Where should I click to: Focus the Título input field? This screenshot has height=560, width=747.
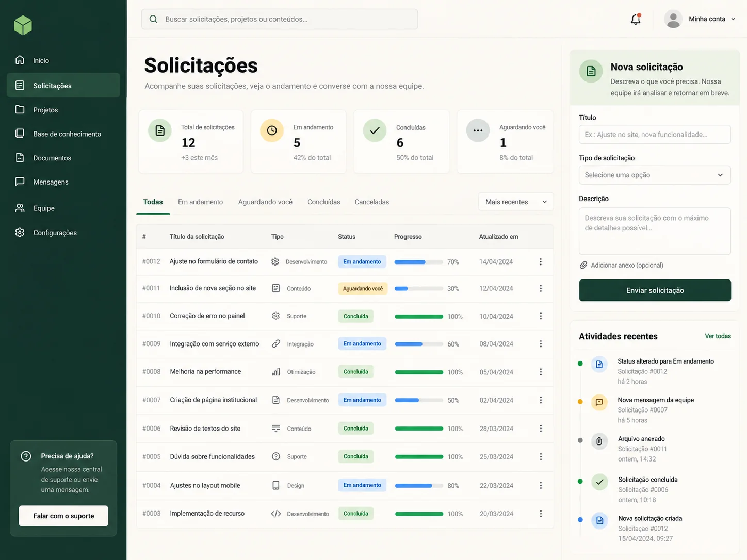655,135
